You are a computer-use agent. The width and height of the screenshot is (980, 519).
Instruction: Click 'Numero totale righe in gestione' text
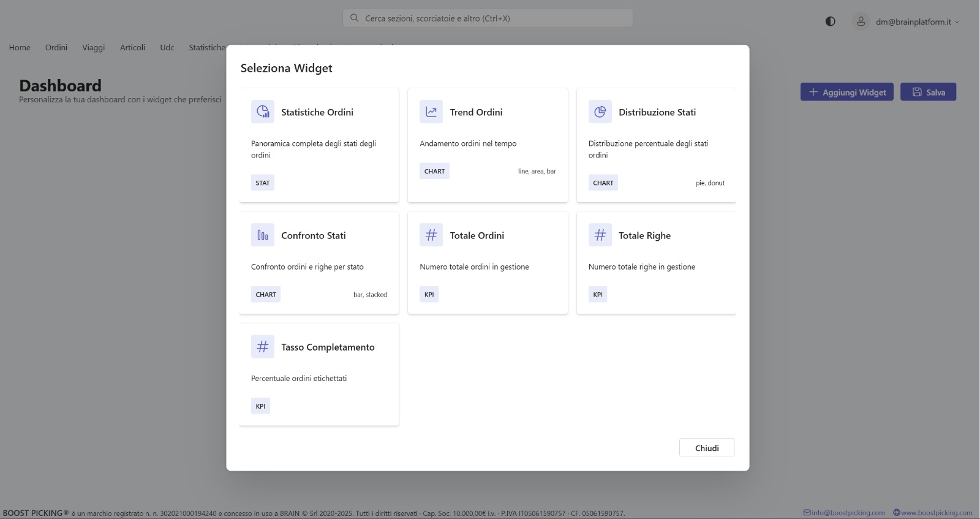pos(642,267)
